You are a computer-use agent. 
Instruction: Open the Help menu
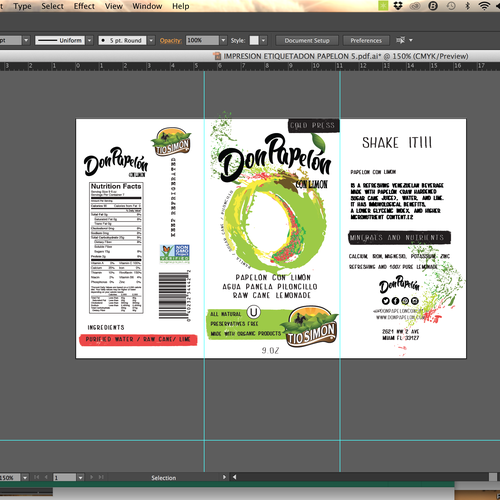point(181,6)
